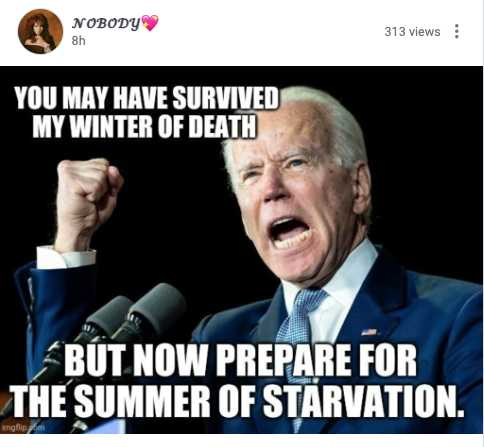Open the NOBODY channel name link
484x447 pixels.
(x=106, y=24)
